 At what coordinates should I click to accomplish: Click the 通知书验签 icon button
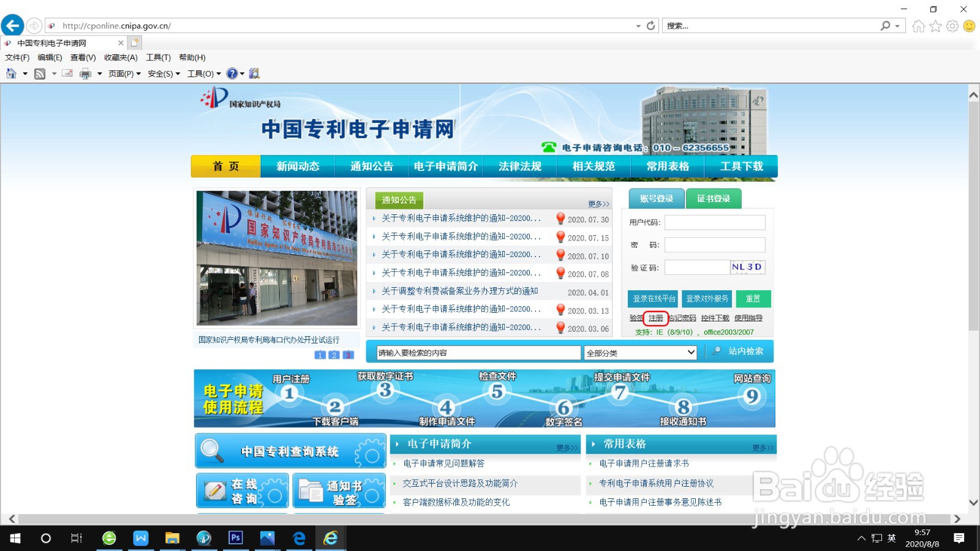pos(339,490)
